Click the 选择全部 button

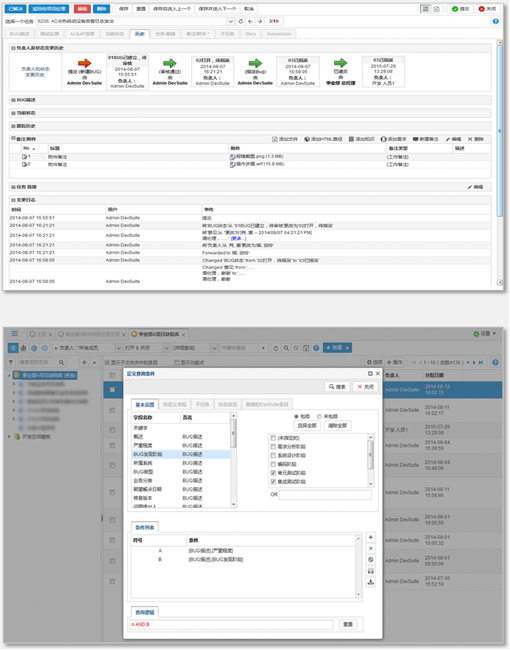coord(307,426)
